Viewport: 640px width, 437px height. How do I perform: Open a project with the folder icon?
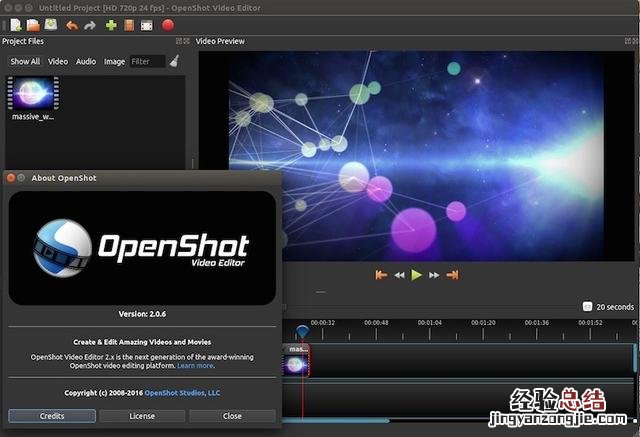[33, 25]
